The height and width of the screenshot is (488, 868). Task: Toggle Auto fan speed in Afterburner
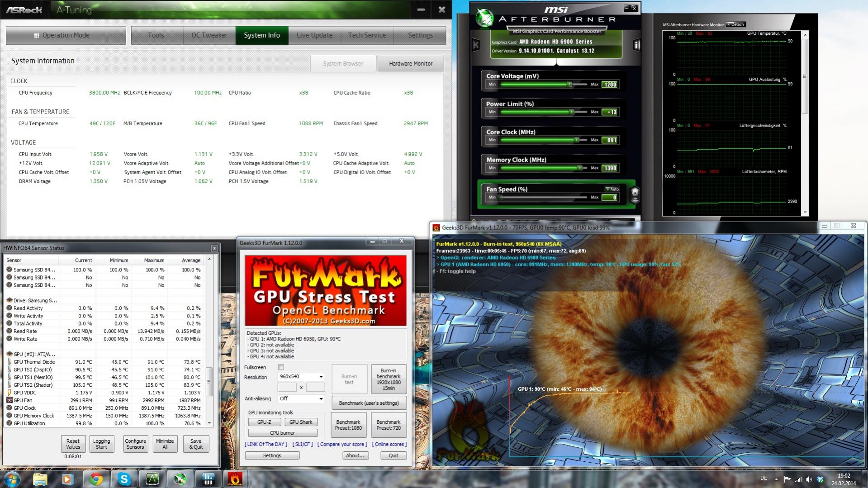coord(612,189)
